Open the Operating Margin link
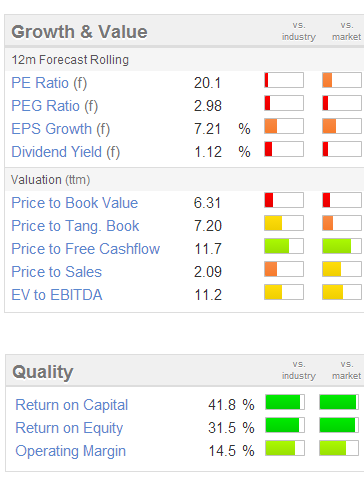 coord(71,451)
